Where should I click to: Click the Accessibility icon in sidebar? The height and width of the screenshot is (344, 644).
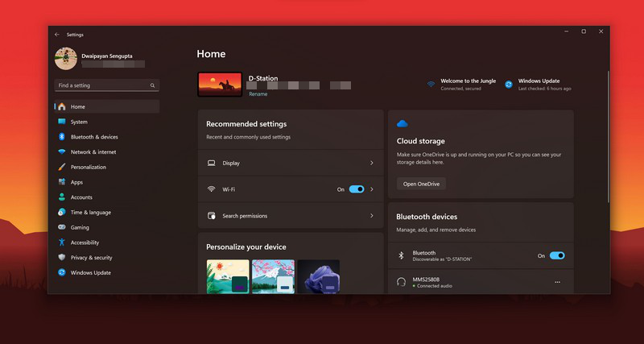click(61, 242)
